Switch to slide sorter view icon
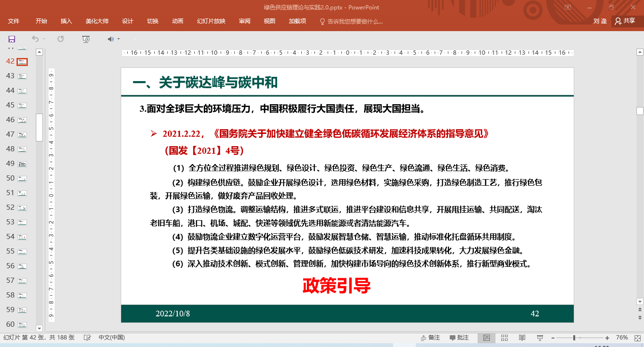The image size is (644, 347). pos(504,338)
